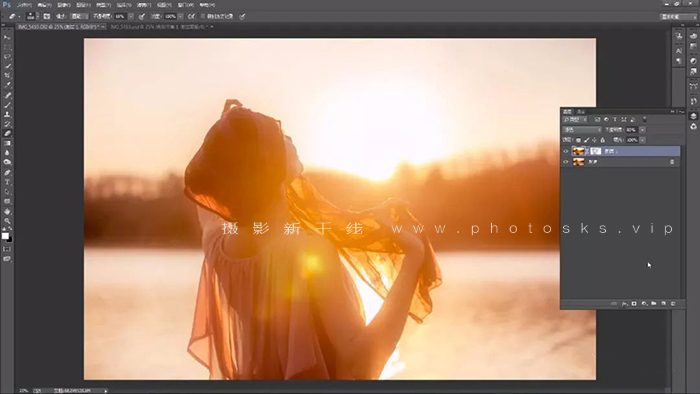This screenshot has height=394, width=700.
Task: Select the Healing Brush tool
Action: (7, 95)
